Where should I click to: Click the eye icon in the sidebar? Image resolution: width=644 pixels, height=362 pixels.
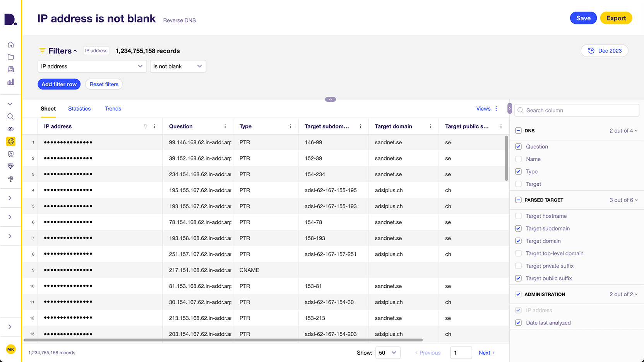pos(11,129)
